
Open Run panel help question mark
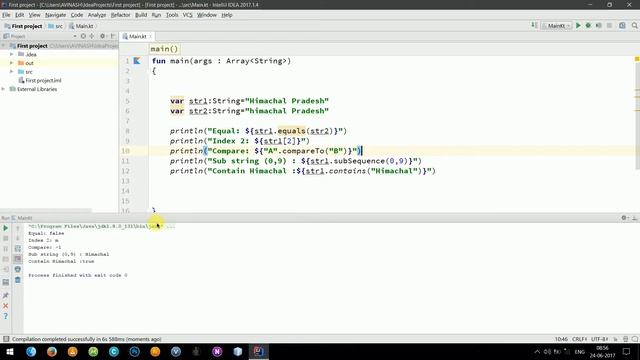tap(6, 316)
